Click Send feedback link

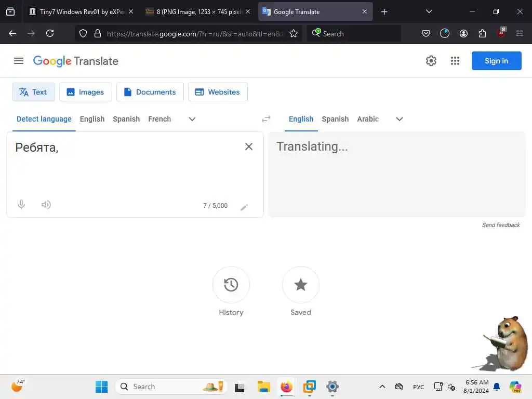501,225
